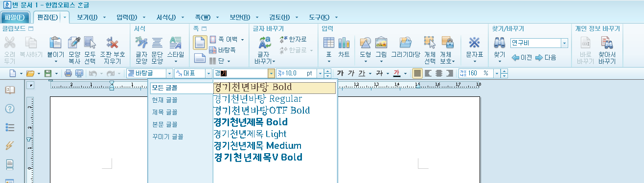Go to next match with 다음

point(546,57)
